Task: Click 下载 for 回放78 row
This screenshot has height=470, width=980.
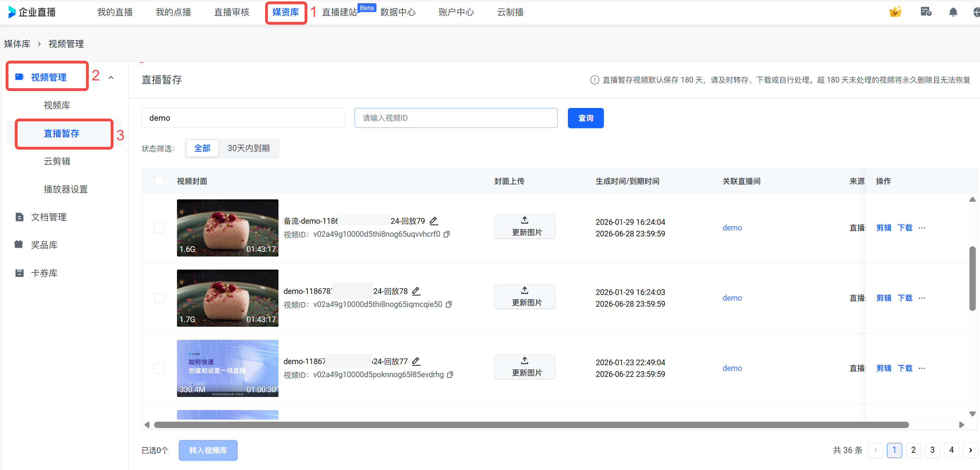Action: point(905,298)
